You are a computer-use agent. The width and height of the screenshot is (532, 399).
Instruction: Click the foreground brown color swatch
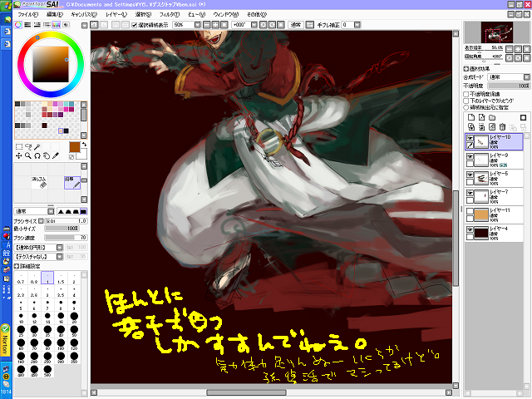(75, 147)
